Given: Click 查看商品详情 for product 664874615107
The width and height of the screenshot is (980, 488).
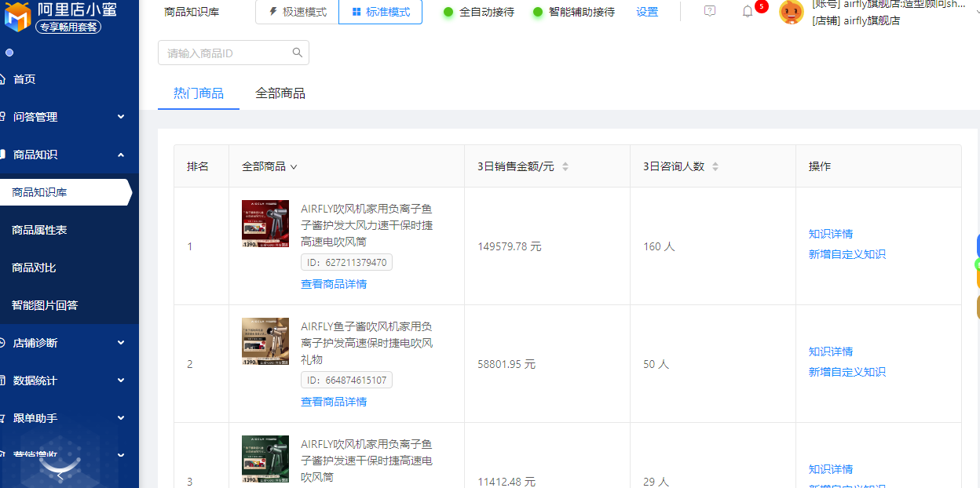Looking at the screenshot, I should pyautogui.click(x=334, y=402).
